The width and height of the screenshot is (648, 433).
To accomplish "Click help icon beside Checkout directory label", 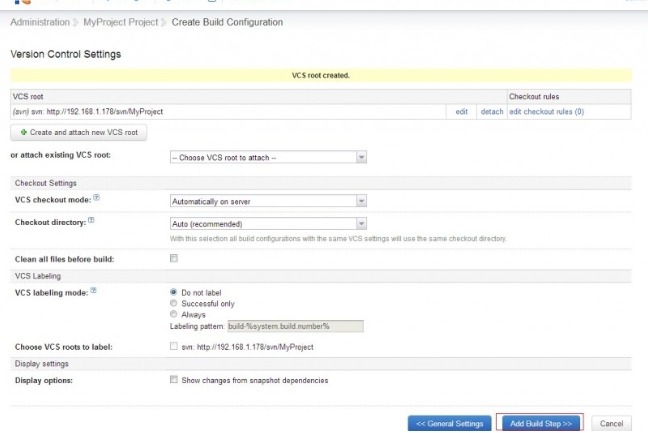I will click(93, 221).
